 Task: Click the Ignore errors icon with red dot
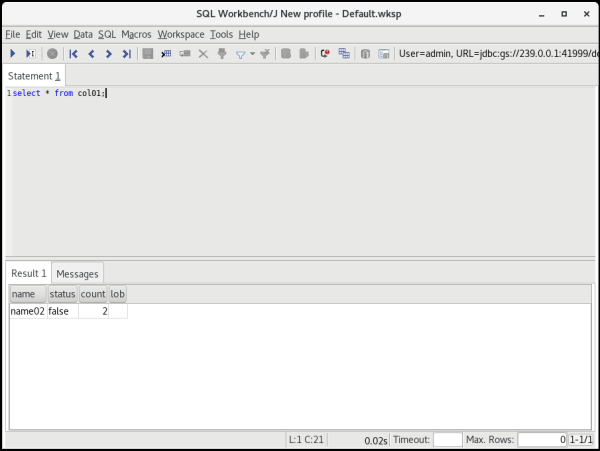(325, 54)
